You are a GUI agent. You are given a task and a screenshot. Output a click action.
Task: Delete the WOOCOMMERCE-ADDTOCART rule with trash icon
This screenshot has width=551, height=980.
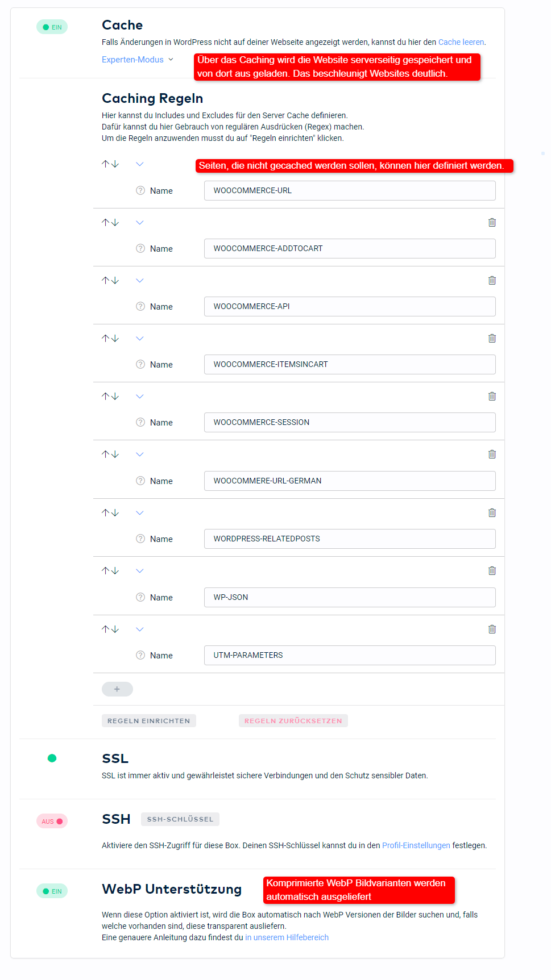pyautogui.click(x=492, y=223)
